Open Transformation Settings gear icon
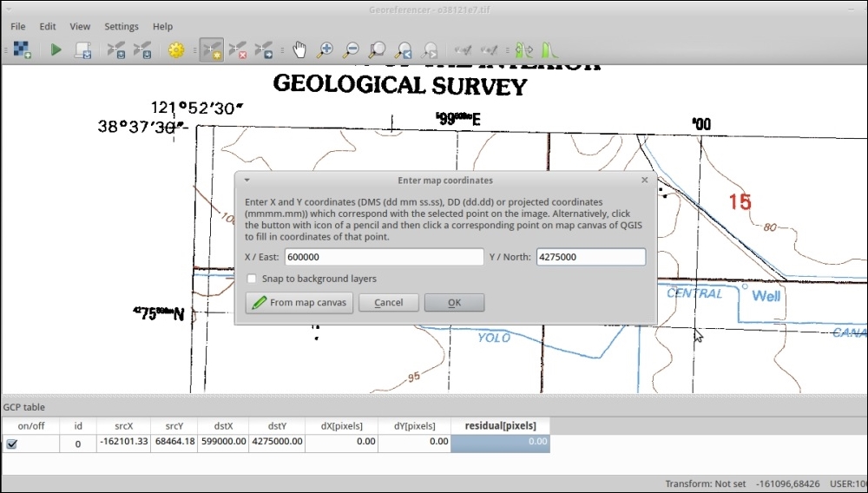Screen dimensions: 868x493 pos(176,50)
